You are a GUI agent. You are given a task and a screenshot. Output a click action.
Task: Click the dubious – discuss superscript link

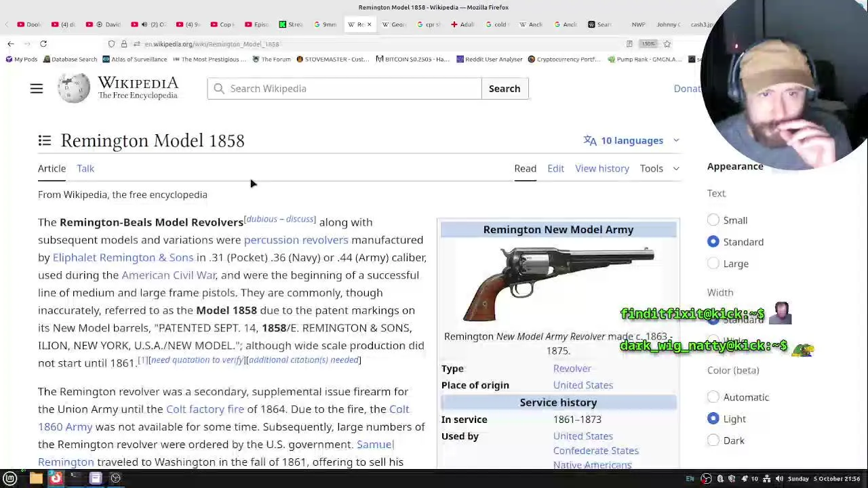coord(280,219)
